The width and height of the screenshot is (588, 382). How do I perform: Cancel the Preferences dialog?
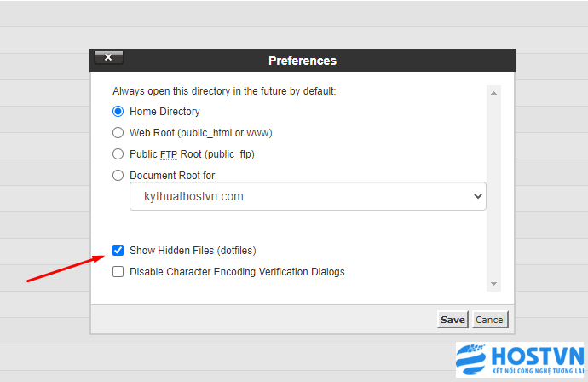pos(490,320)
